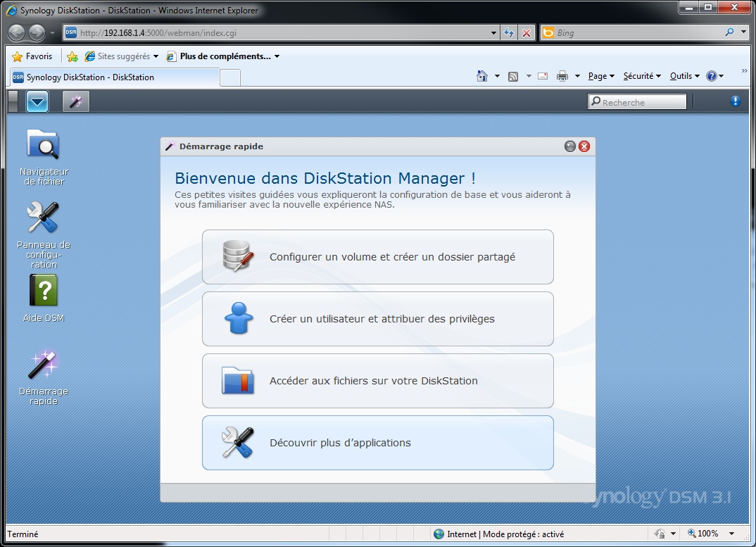This screenshot has height=547, width=756.
Task: Click the zoom magnifier icon in status bar
Action: (x=691, y=533)
